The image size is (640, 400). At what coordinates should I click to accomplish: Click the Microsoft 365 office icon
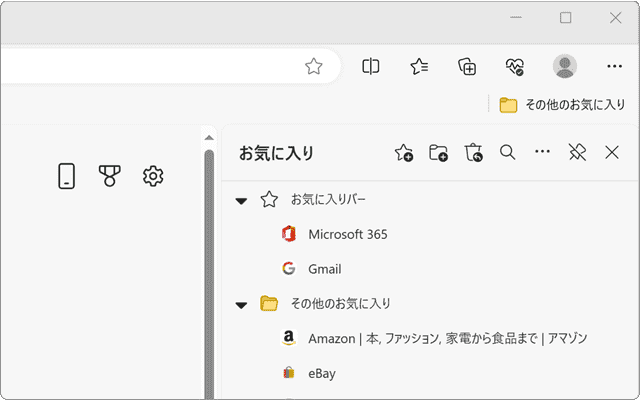coord(289,234)
